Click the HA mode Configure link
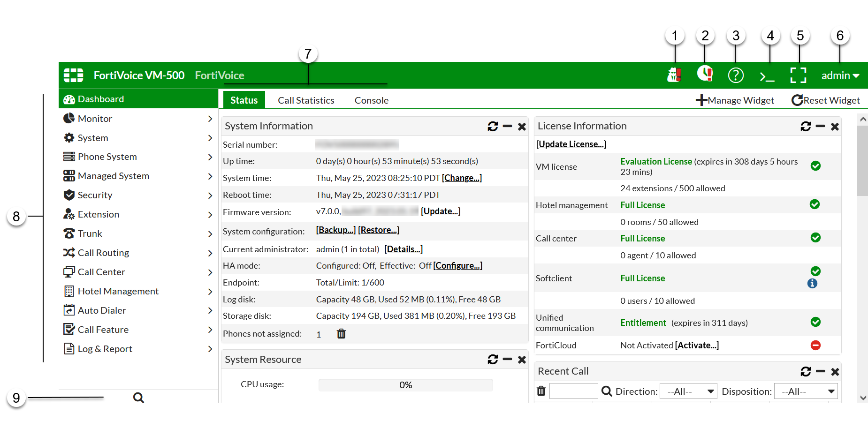868x421 pixels. (458, 265)
